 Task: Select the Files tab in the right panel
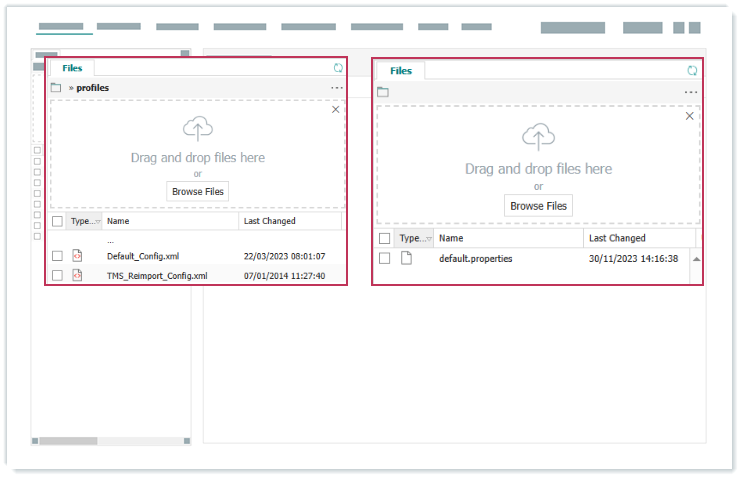pos(400,71)
